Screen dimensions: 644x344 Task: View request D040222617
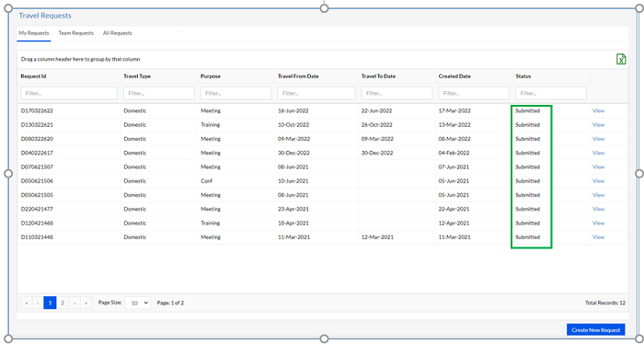[598, 153]
